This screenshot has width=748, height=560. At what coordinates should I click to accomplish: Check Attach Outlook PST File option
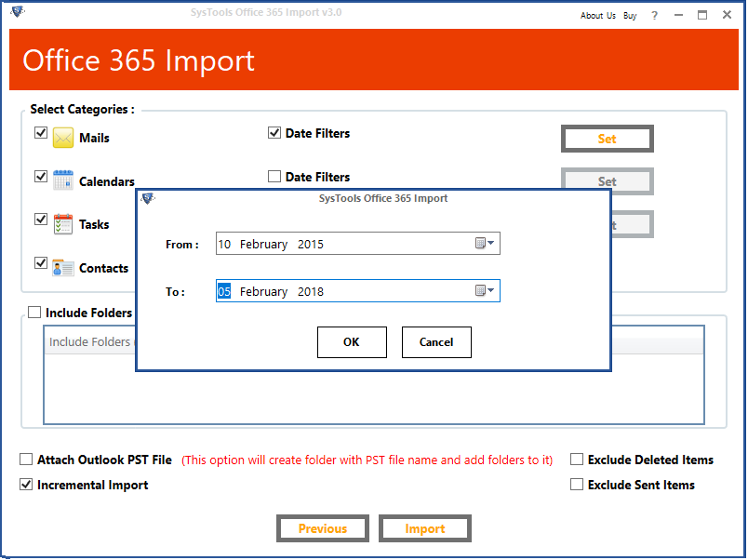click(26, 459)
